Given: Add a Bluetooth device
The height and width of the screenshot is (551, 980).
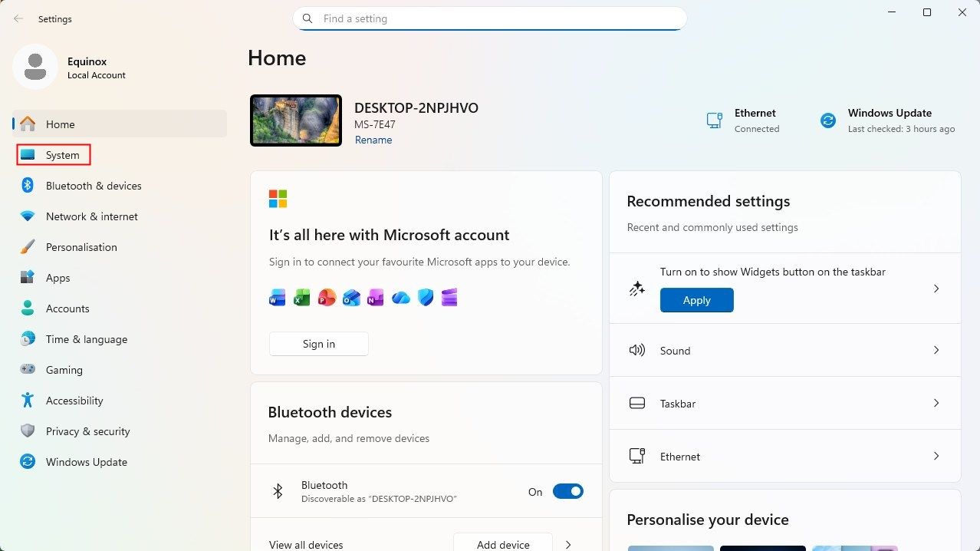Looking at the screenshot, I should (503, 543).
